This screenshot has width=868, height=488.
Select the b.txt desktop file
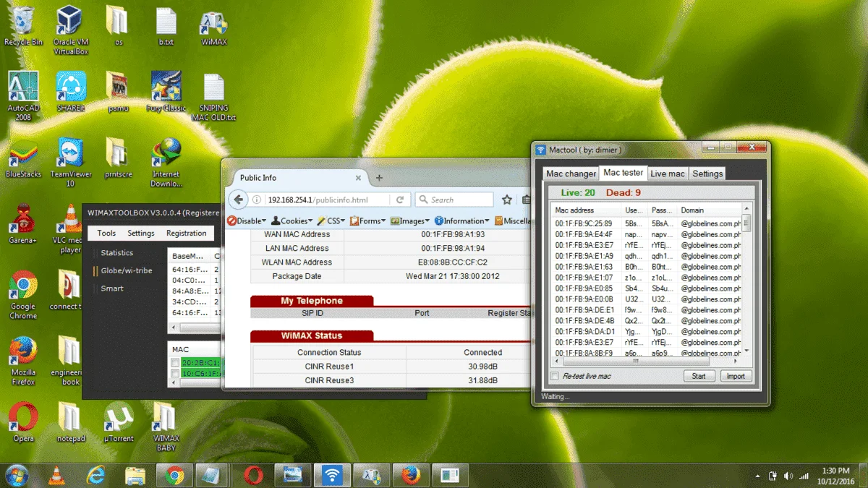tap(166, 27)
